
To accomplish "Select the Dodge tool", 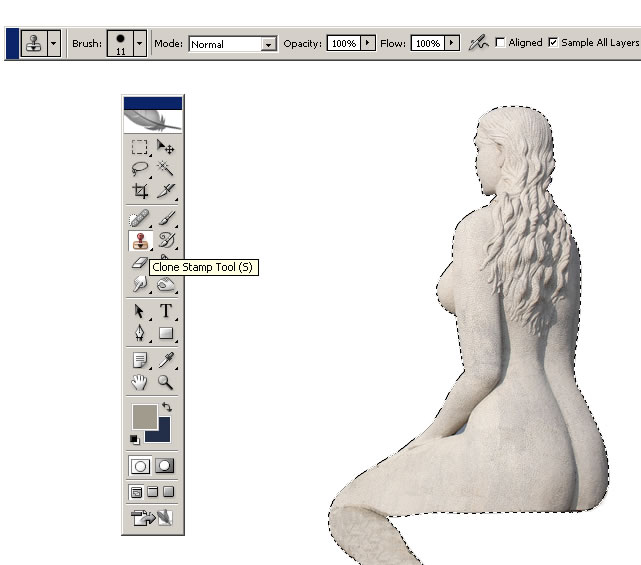I will tap(166, 284).
